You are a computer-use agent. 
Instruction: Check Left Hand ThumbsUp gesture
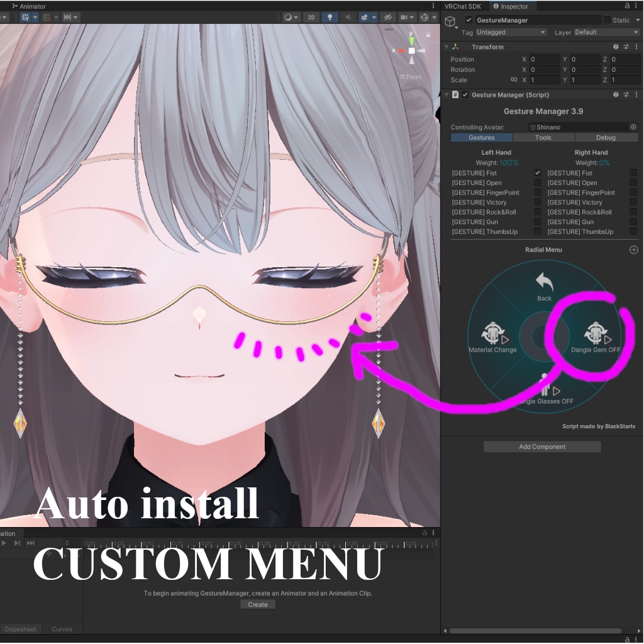pyautogui.click(x=537, y=231)
